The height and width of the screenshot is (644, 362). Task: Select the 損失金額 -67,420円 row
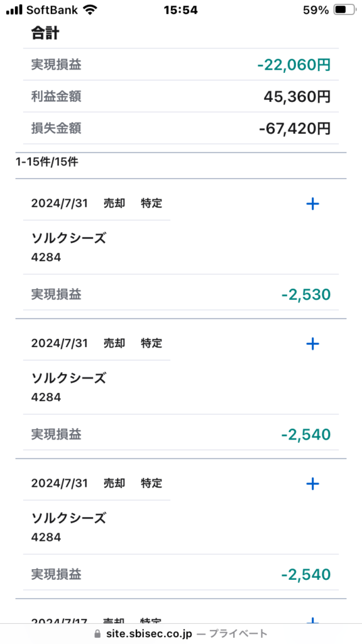[x=180, y=128]
